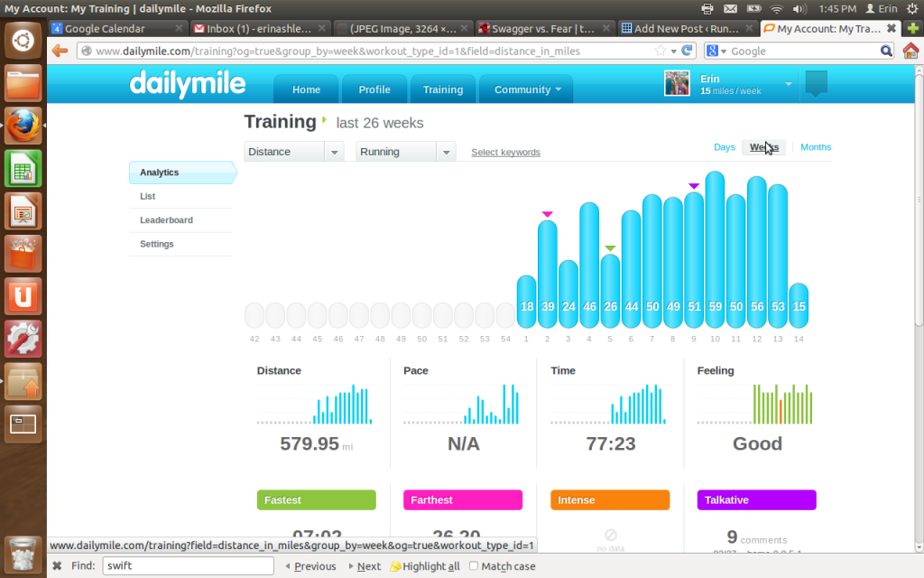Click the Talkative purple badge
The height and width of the screenshot is (578, 924).
pos(757,499)
